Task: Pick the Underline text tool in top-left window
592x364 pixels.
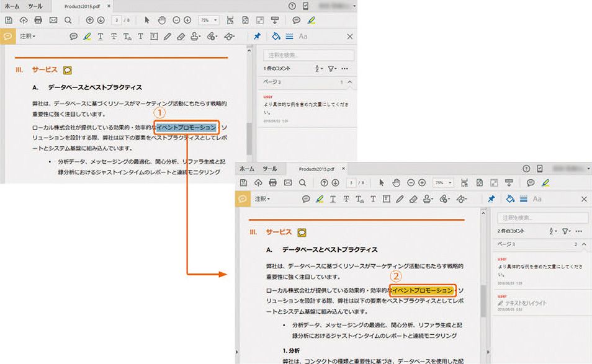Action: point(101,36)
